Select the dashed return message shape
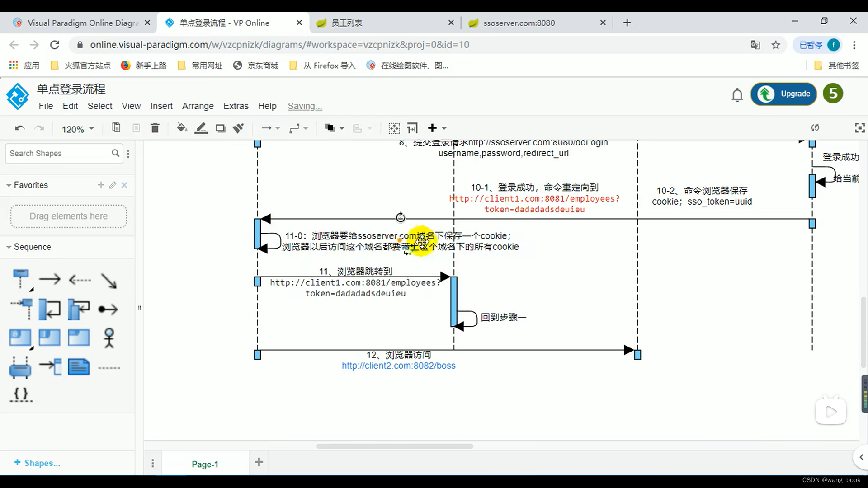This screenshot has width=868, height=488. coord(80,280)
